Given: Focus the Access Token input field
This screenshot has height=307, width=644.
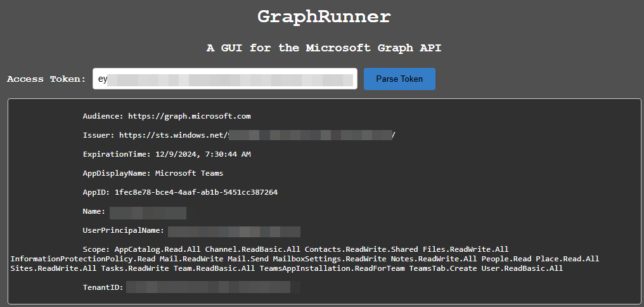Looking at the screenshot, I should [224, 79].
